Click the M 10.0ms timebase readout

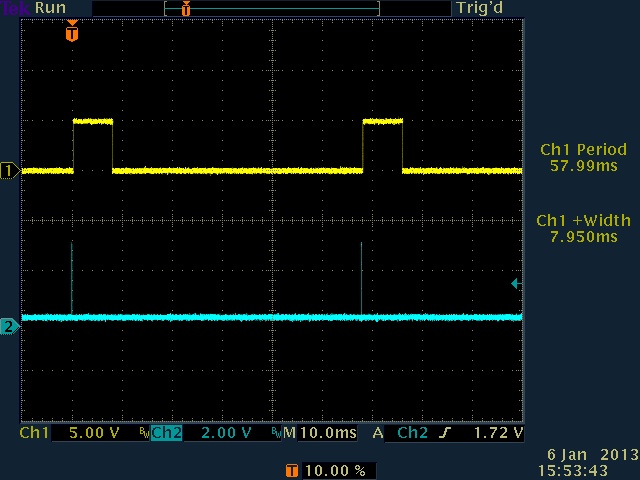(x=320, y=433)
